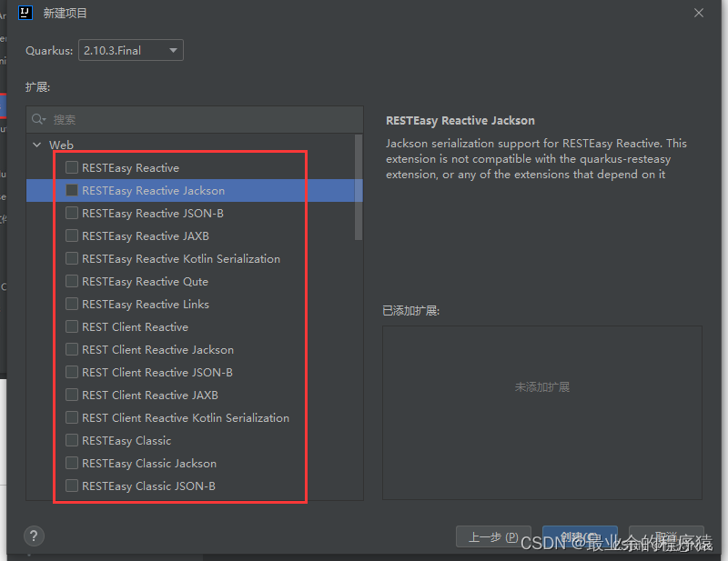This screenshot has width=728, height=561.
Task: Open the help question mark button
Action: tap(34, 536)
